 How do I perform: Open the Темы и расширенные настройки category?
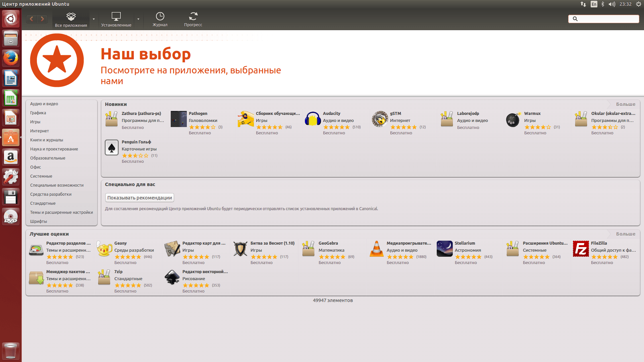[61, 213]
